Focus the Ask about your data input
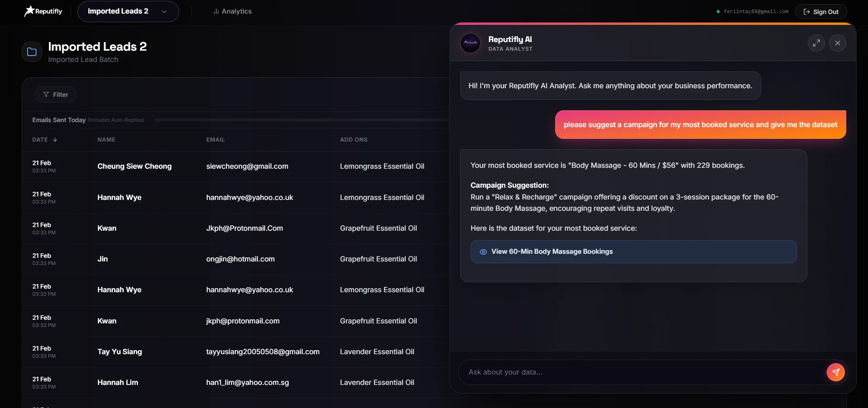 643,372
